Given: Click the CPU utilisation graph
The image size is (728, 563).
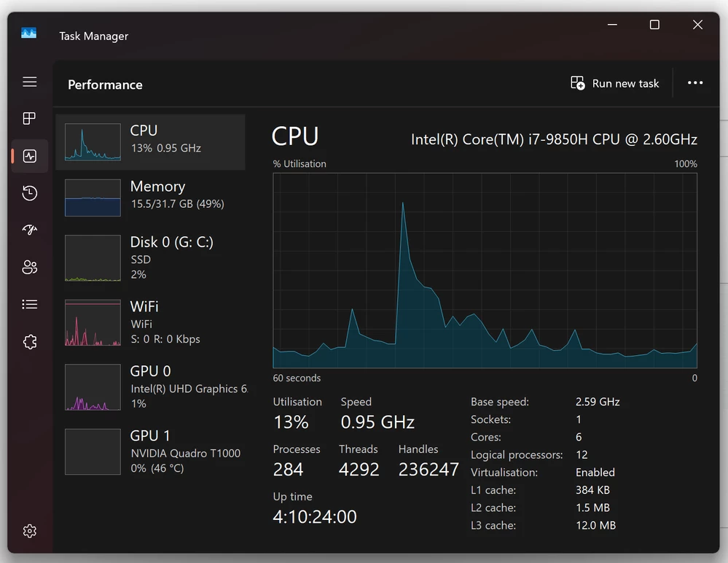Looking at the screenshot, I should tap(485, 271).
